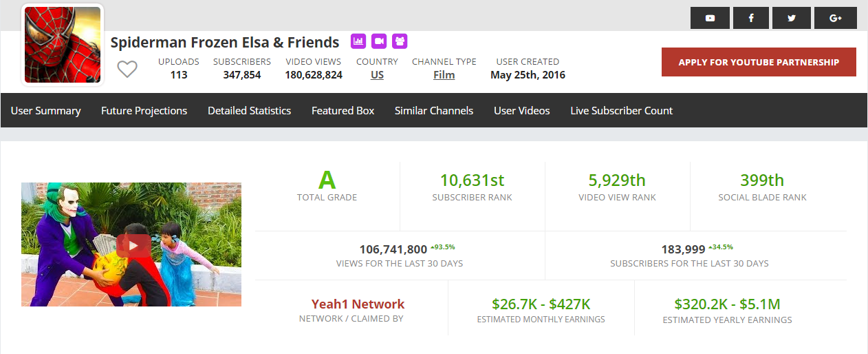Screen dimensions: 868x354
Task: Click the US country link
Action: pyautogui.click(x=377, y=75)
